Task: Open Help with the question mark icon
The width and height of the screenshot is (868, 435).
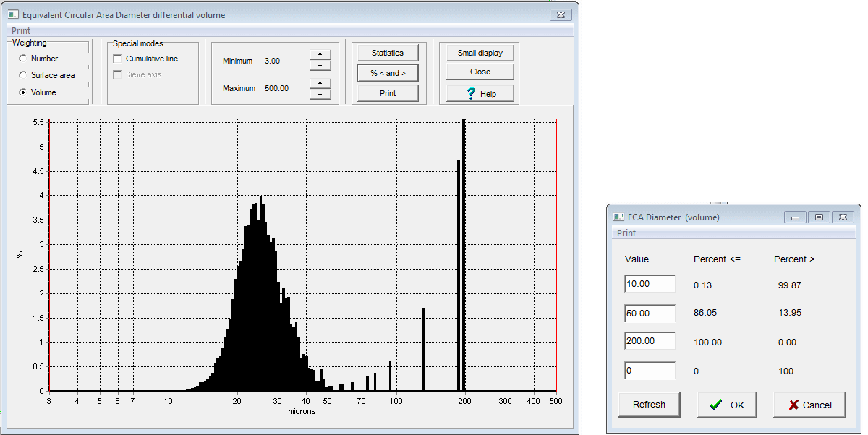Action: point(480,94)
